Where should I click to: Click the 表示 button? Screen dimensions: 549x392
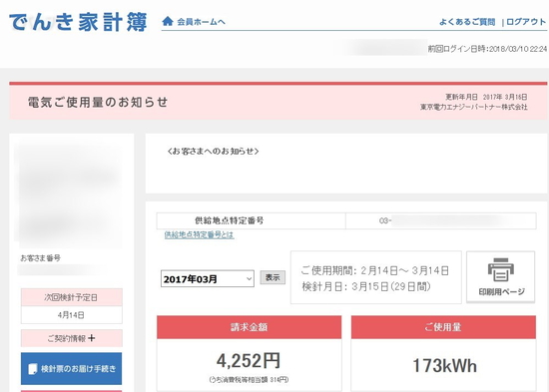click(273, 277)
